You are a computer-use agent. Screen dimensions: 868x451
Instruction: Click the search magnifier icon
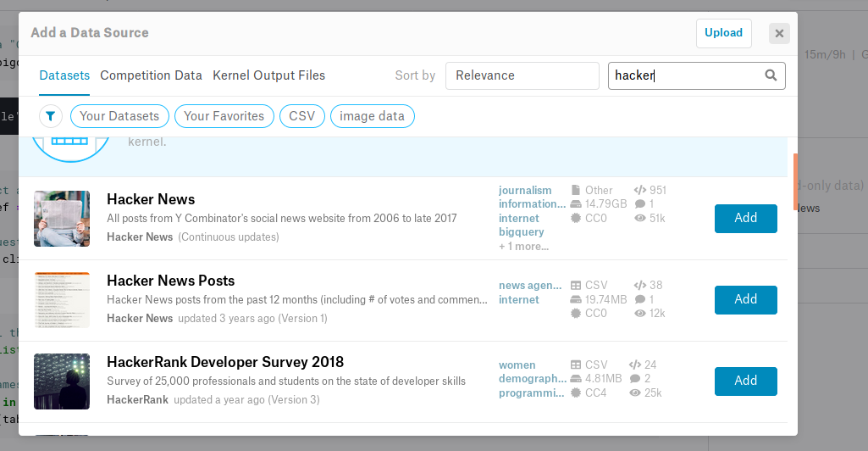pyautogui.click(x=771, y=75)
